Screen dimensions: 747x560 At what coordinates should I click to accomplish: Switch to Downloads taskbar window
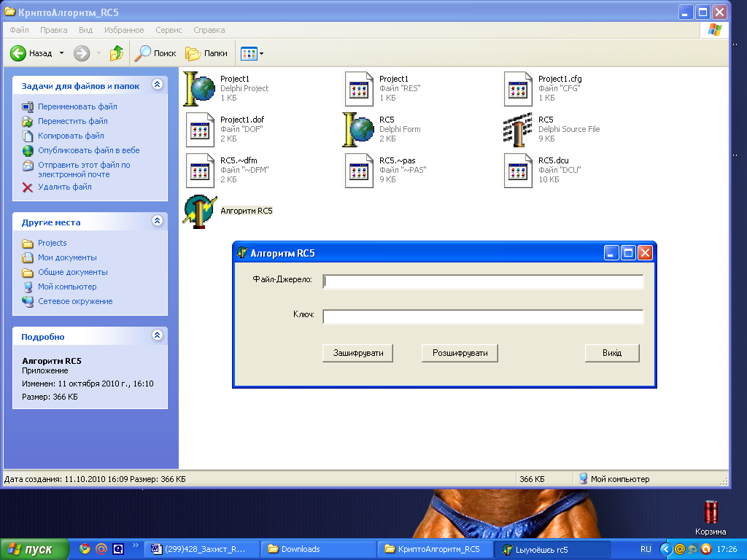coord(319,550)
